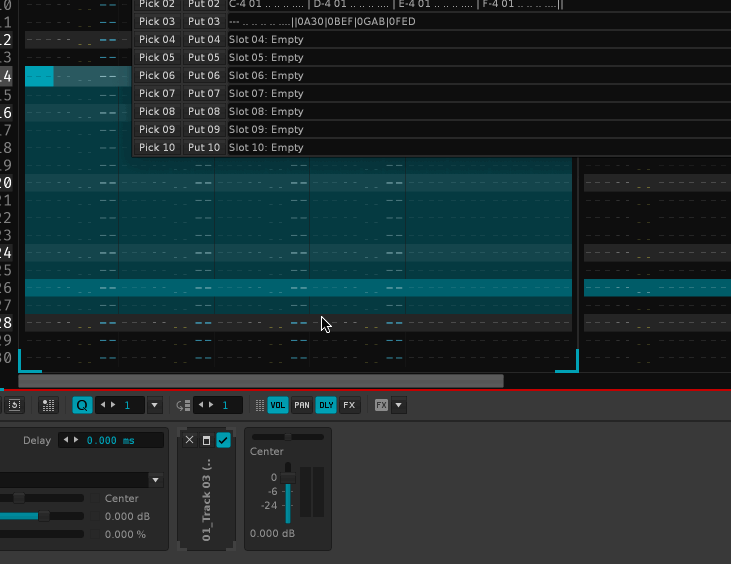Screen dimensions: 731x564
Task: Select Put 06 in clipboard list
Action: click(204, 76)
